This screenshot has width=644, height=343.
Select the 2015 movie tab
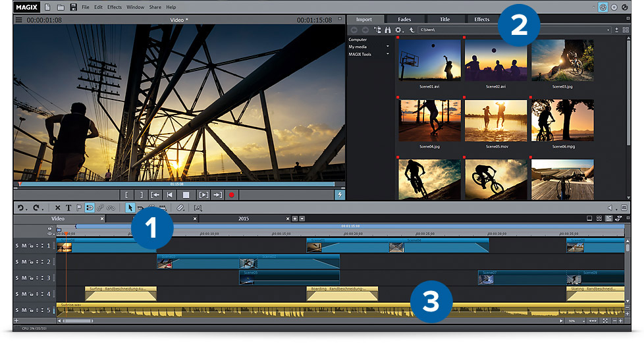[244, 219]
